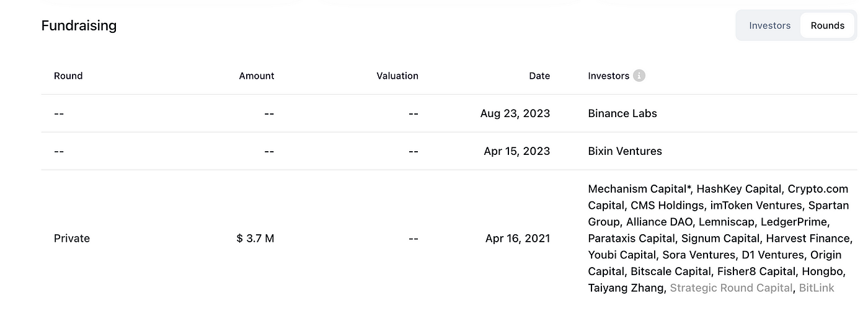Screen dimensions: 868x316
Task: Click the Fundraising section heading
Action: click(x=79, y=25)
